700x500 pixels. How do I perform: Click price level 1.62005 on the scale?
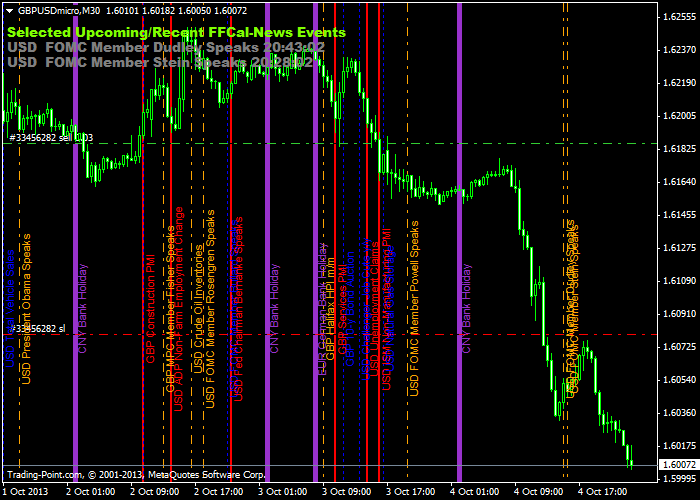(679, 116)
